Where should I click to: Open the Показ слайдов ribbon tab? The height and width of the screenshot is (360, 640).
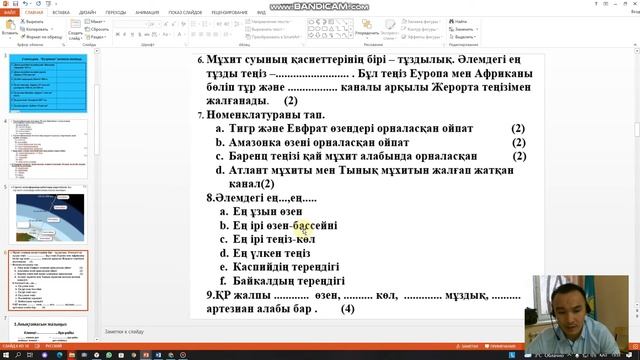pos(185,13)
